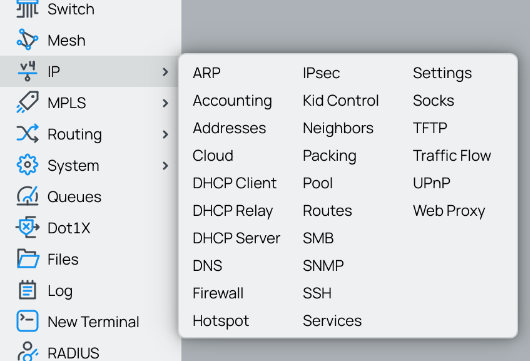Expand the IP submenu arrow
Viewport: 530px width, 361px height.
coord(165,72)
